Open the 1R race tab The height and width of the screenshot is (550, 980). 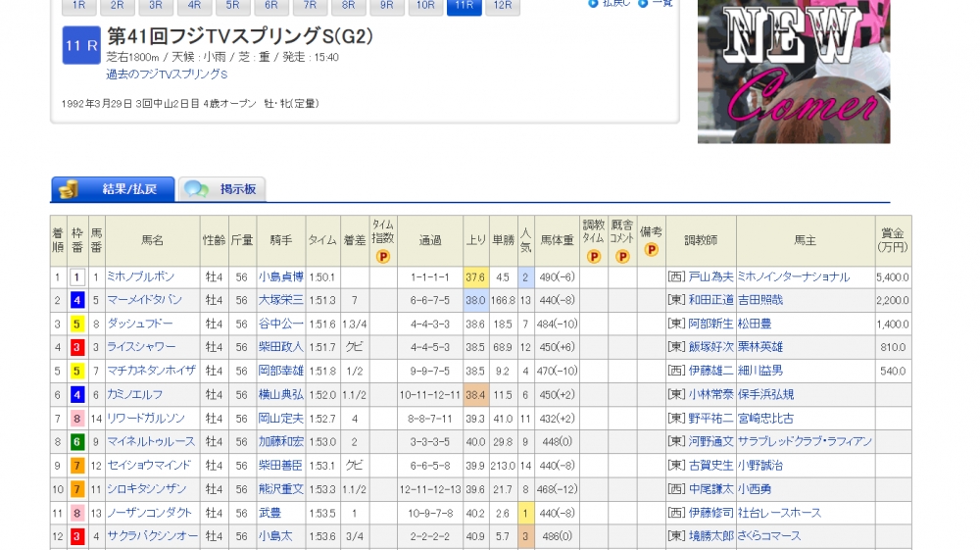pyautogui.click(x=78, y=6)
